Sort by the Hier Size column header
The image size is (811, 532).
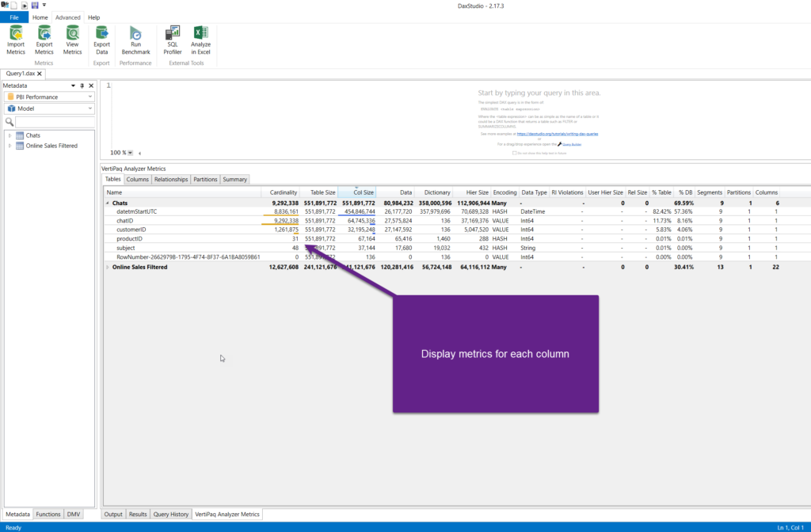[471, 192]
